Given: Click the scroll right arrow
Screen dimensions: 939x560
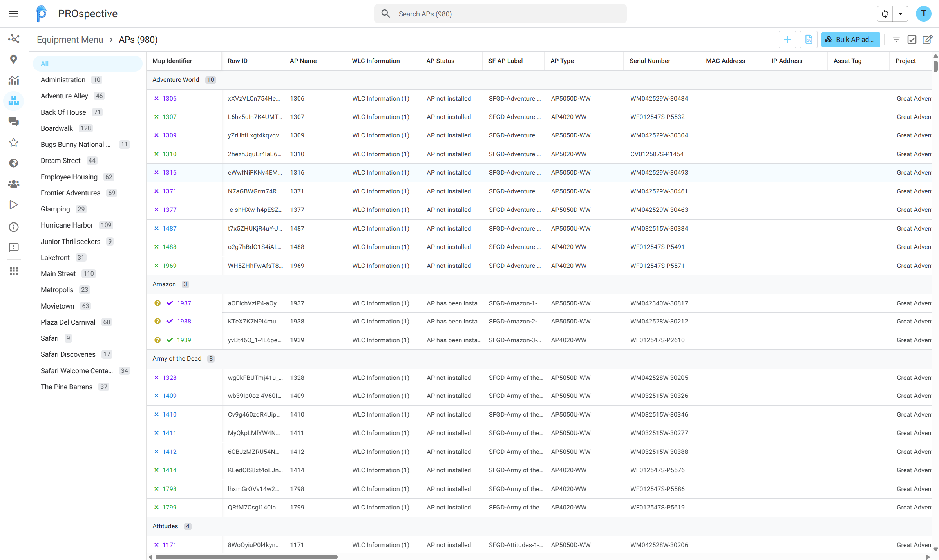Looking at the screenshot, I should click(x=928, y=557).
